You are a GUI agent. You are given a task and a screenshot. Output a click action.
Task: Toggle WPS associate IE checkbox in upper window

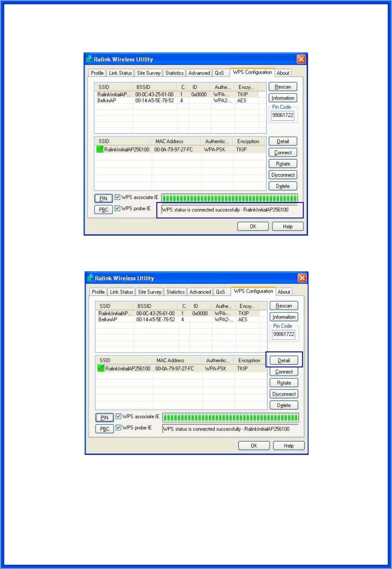coord(117,197)
